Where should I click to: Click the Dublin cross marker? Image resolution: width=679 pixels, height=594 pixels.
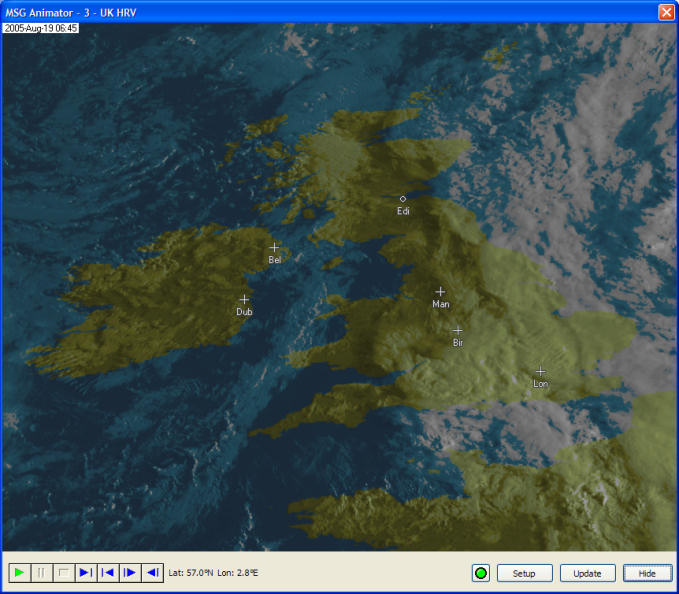(244, 300)
